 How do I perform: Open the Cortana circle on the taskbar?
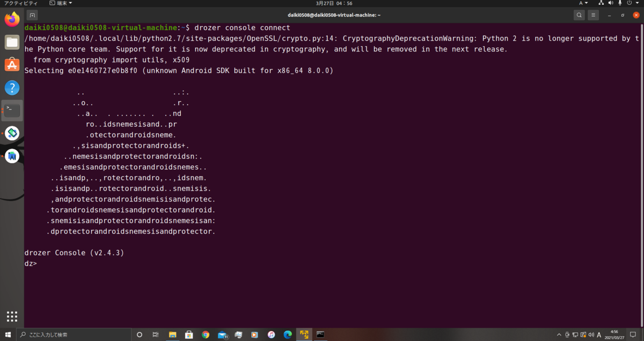140,335
